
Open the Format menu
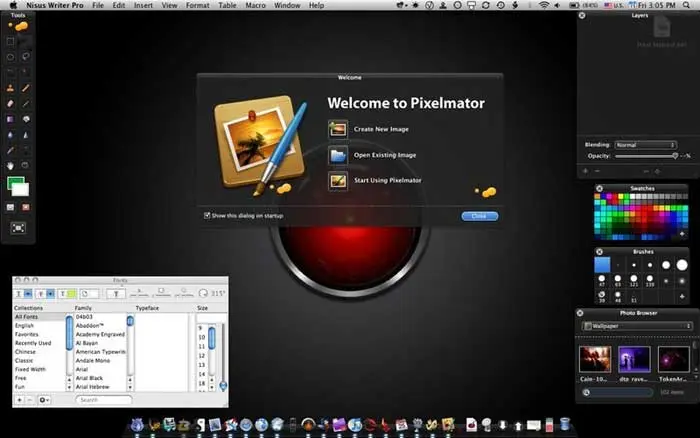tap(198, 5)
